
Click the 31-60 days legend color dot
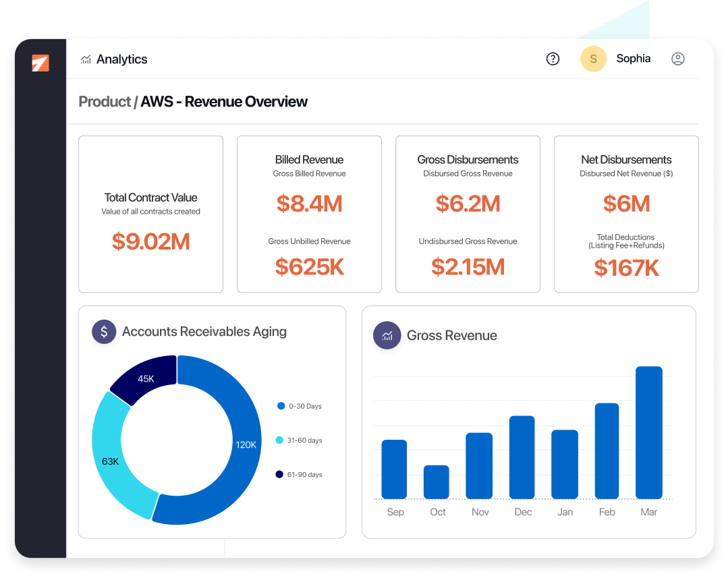279,440
